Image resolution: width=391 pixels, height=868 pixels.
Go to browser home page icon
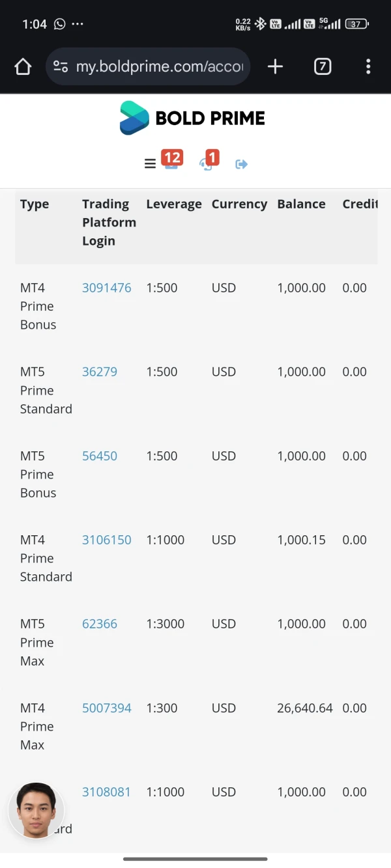pos(23,66)
